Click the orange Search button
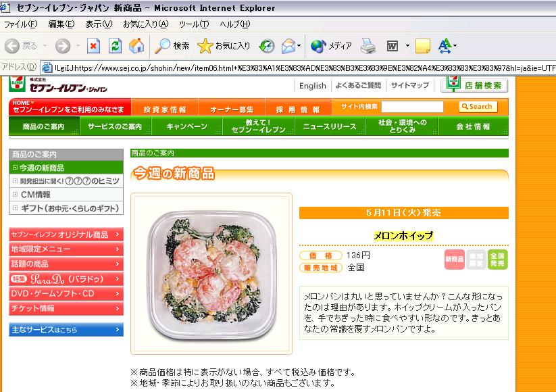 pyautogui.click(x=478, y=106)
